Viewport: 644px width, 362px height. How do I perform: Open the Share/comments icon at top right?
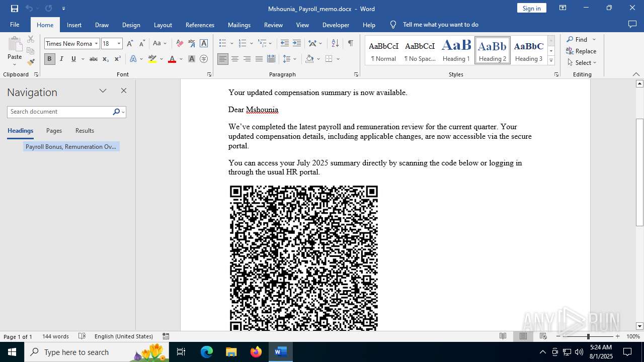click(x=632, y=25)
